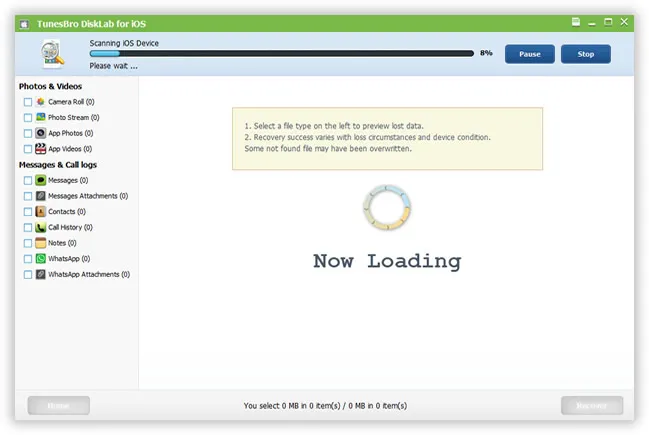Click the Photo Stream icon

coord(41,117)
